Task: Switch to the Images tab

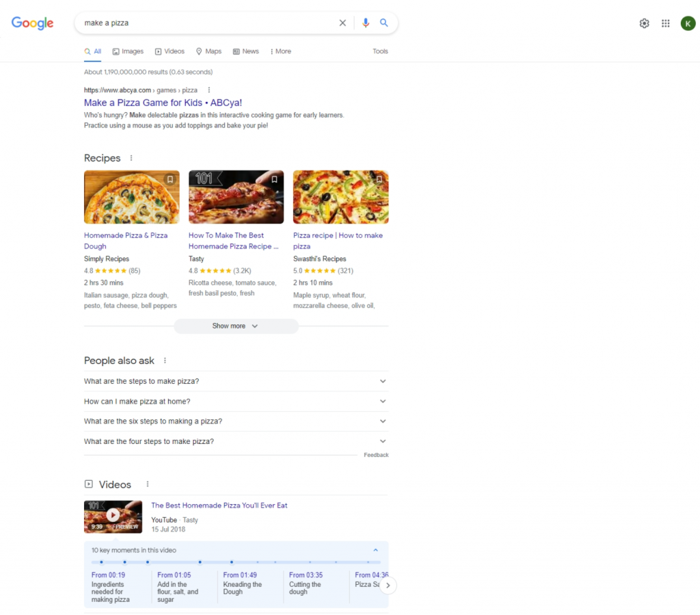Action: 128,51
